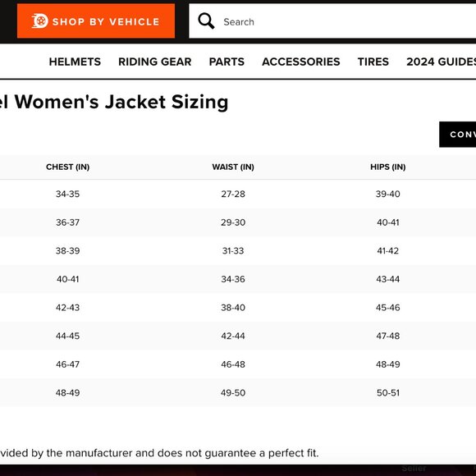This screenshot has height=476, width=476.
Task: Select hips value 50-51
Action: [388, 393]
